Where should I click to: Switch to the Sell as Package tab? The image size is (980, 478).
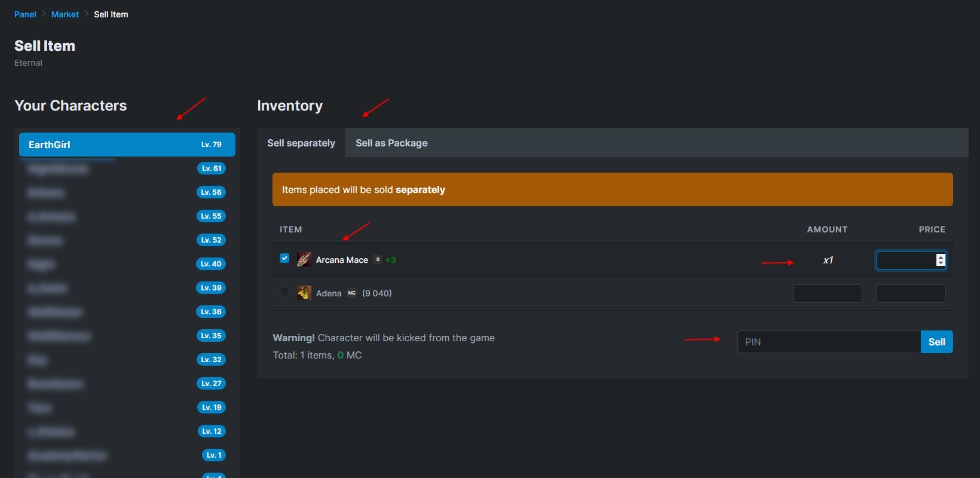point(391,143)
